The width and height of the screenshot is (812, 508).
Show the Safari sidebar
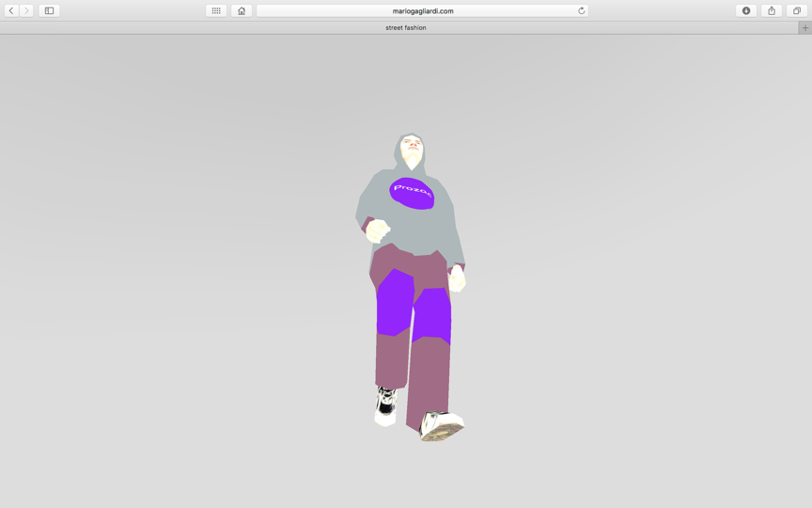pos(49,10)
